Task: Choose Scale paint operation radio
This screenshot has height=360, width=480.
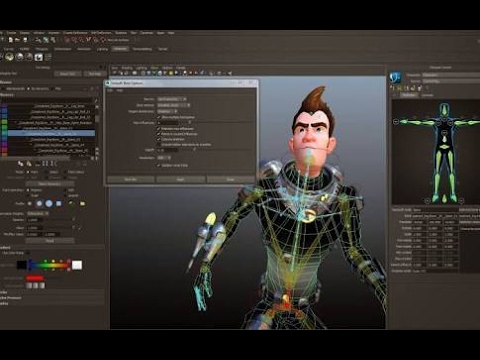Action: (x=28, y=196)
